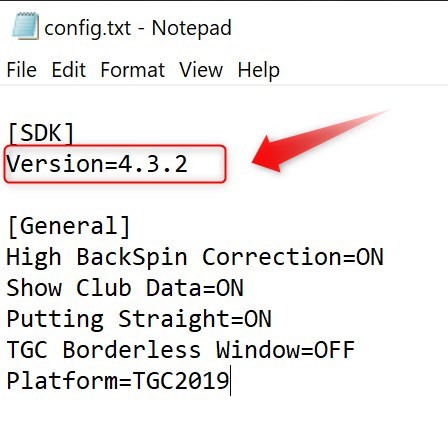Image resolution: width=448 pixels, height=428 pixels.
Task: Click the High BackSpin Correction=ON line
Action: (x=195, y=257)
